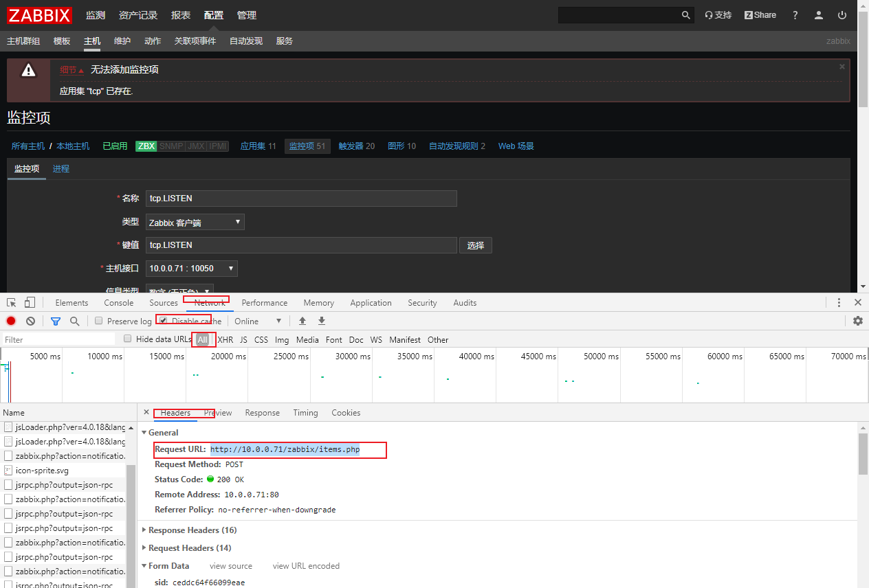Collapse the 细节 error details
Screen dimensions: 869x588
coord(71,70)
